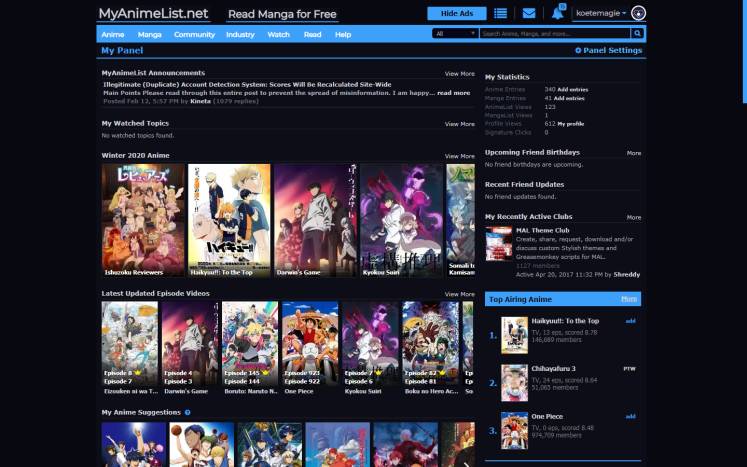Click View More for My Watched Topics
The height and width of the screenshot is (467, 747).
point(460,124)
